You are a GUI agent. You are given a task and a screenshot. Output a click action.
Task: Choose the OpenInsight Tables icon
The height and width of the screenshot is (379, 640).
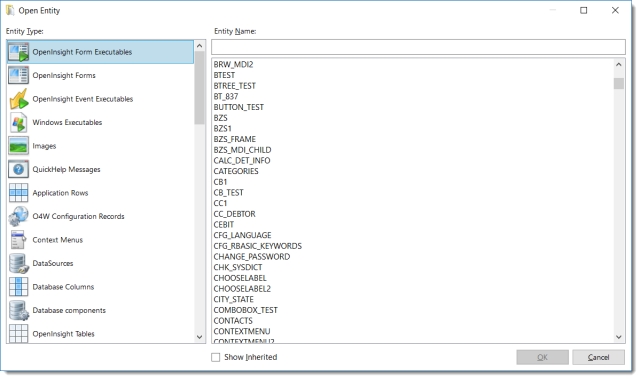click(x=19, y=333)
